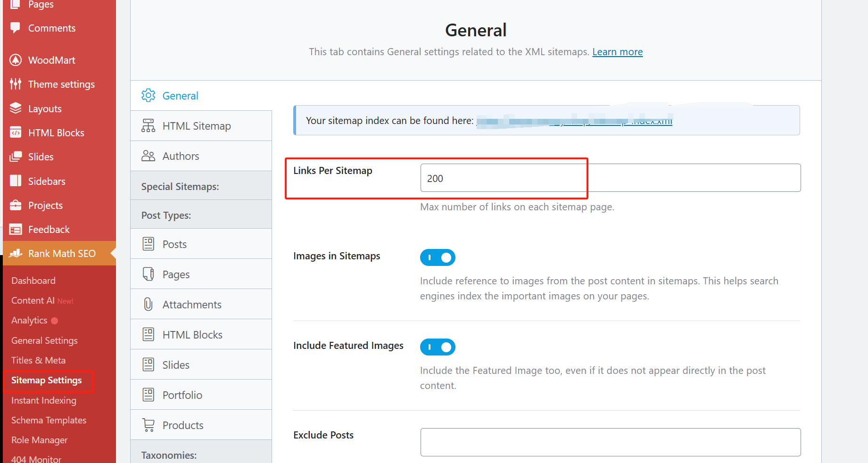Open the blurred sitemap index URL
868x463 pixels.
pyautogui.click(x=574, y=121)
